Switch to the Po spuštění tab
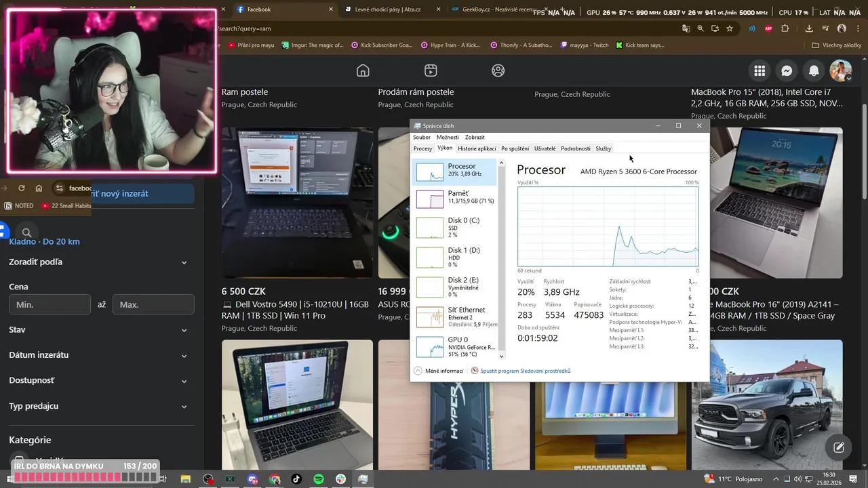Screen dimensions: 868x488 (x=515, y=148)
